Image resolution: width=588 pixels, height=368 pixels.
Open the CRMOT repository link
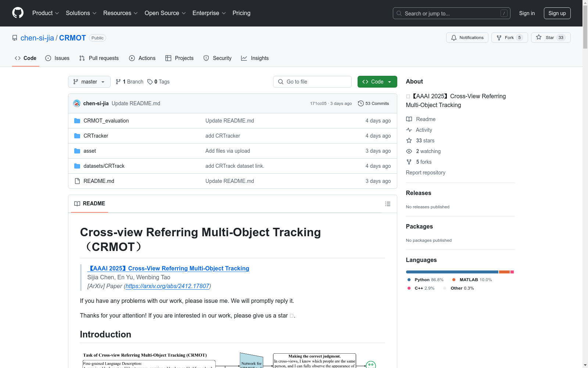click(x=72, y=38)
